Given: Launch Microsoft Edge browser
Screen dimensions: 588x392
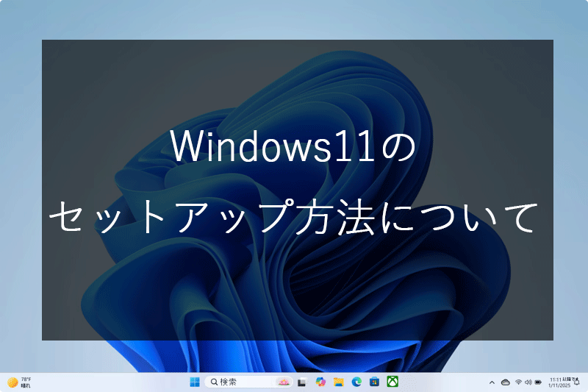Looking at the screenshot, I should click(356, 382).
